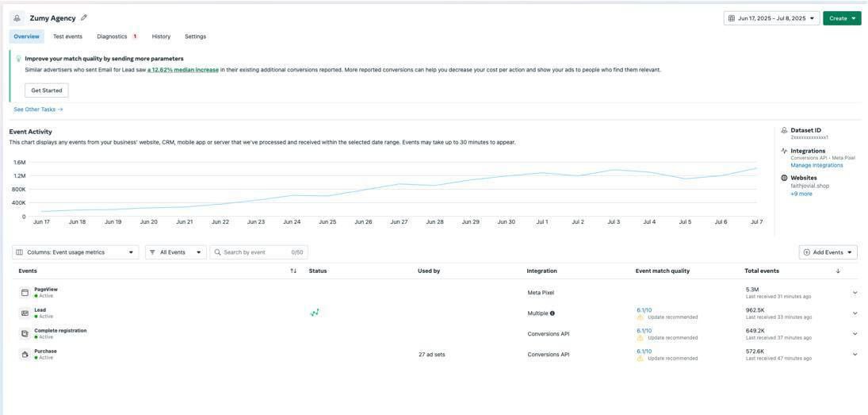Click the Dataset ID icon in sidebar
Image resolution: width=868 pixels, height=415 pixels.
point(784,130)
